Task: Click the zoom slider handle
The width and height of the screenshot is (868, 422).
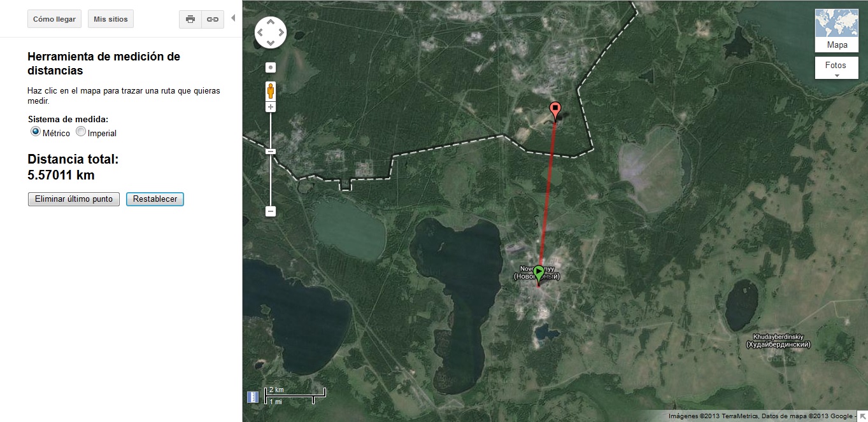Action: (x=271, y=151)
